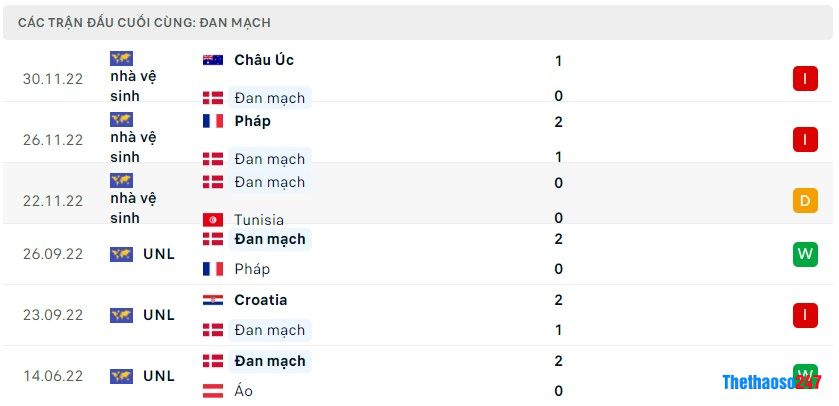Click Denmark flag in 14.06.22 match
Image resolution: width=839 pixels, height=406 pixels.
[x=212, y=361]
